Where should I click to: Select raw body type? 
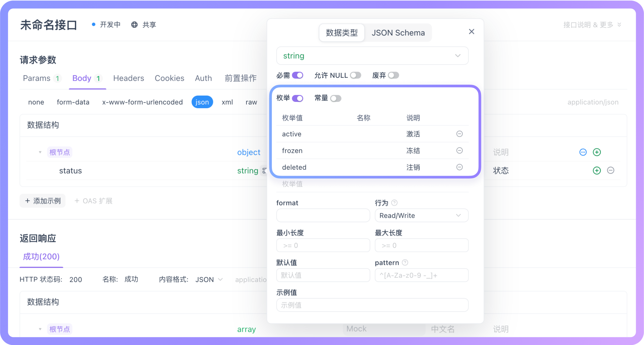click(x=251, y=102)
